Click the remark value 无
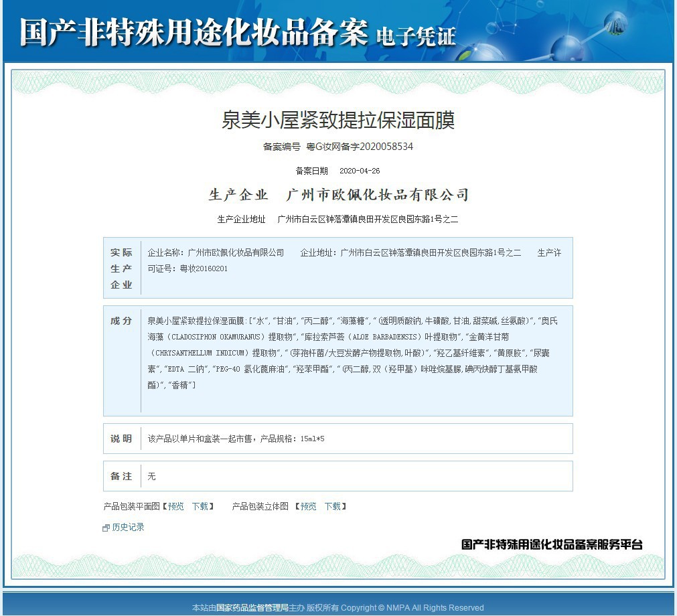 pyautogui.click(x=151, y=476)
